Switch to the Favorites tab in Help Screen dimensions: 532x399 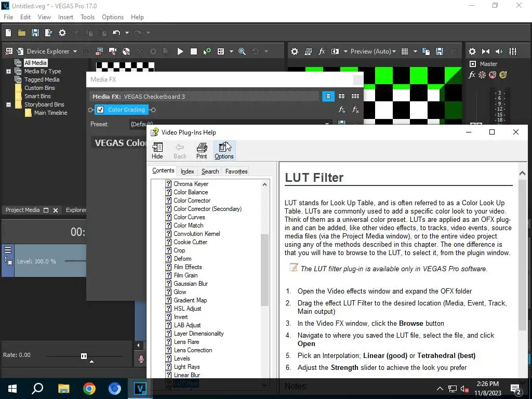click(236, 171)
